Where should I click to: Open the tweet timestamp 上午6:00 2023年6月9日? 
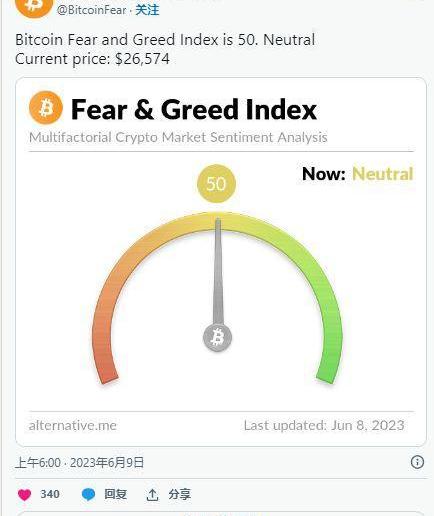click(79, 463)
